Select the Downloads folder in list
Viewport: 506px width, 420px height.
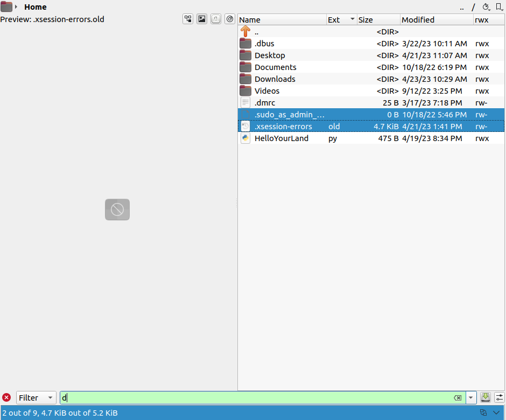[275, 79]
